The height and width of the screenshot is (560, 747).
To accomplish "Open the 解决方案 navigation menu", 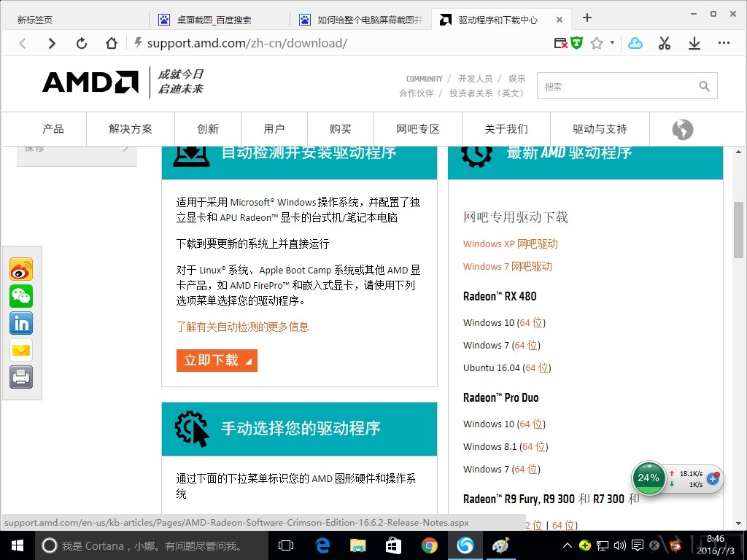I will pos(131,129).
